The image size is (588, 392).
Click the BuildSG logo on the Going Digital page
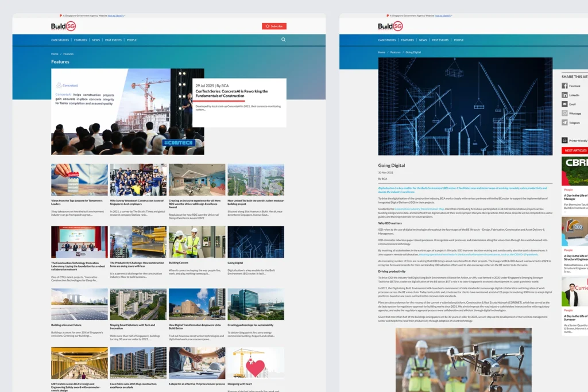click(x=390, y=26)
